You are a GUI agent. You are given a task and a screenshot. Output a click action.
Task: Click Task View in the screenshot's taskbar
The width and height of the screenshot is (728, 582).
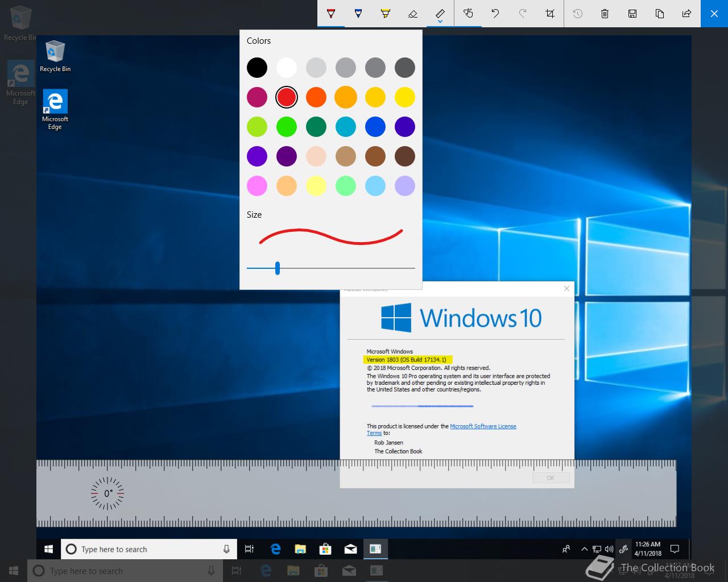tap(249, 549)
